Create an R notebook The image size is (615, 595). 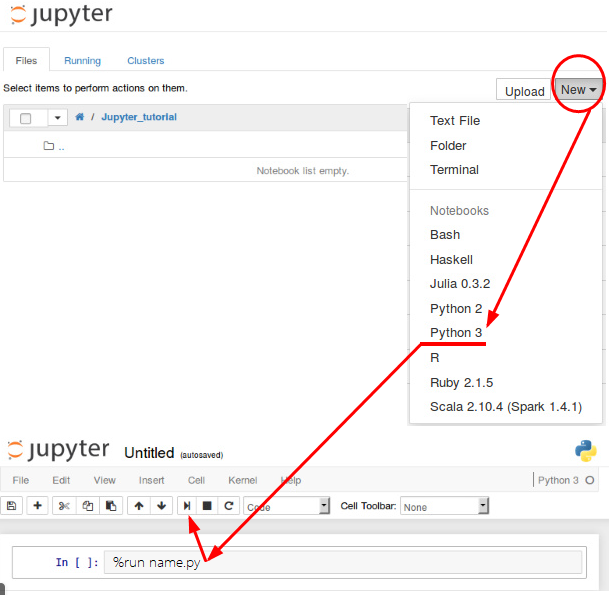point(435,358)
